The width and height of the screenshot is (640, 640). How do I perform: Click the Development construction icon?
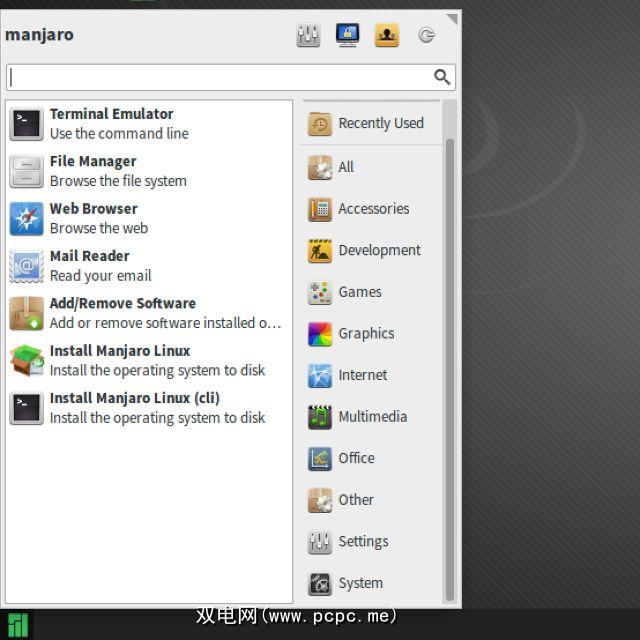pyautogui.click(x=320, y=251)
